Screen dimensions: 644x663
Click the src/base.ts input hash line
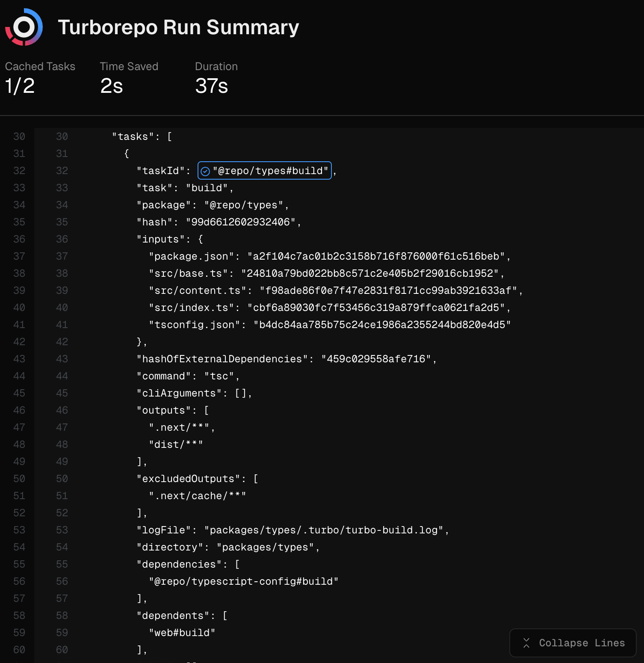pos(327,273)
